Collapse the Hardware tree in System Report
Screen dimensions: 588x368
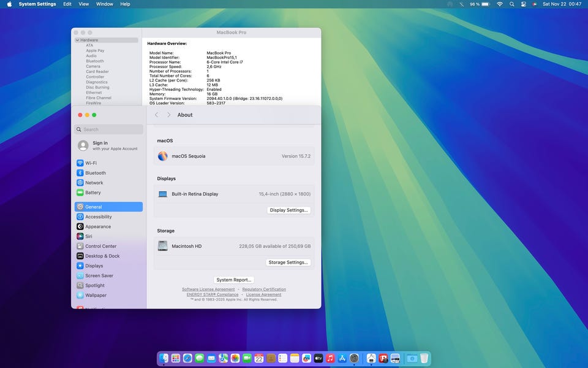click(77, 40)
